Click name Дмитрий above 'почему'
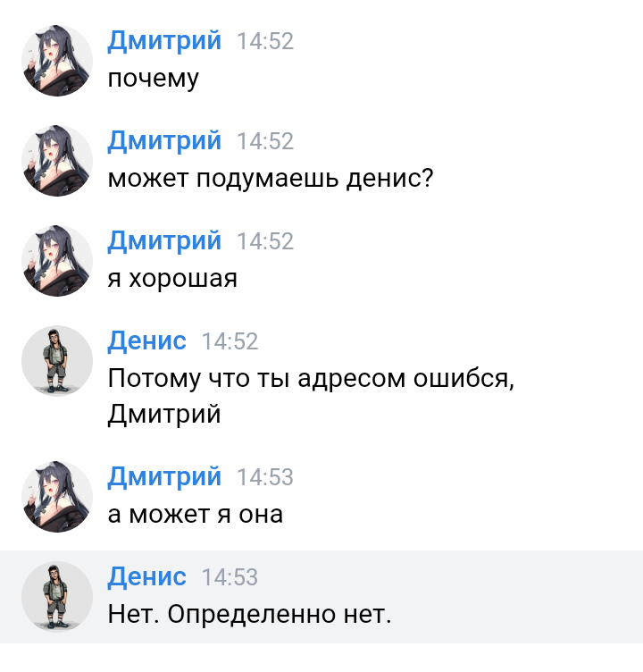 tap(164, 41)
